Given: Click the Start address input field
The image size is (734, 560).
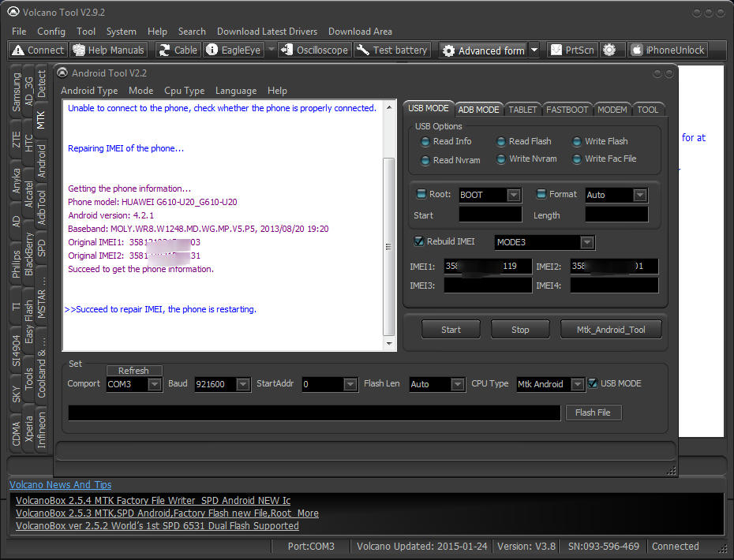Looking at the screenshot, I should tap(490, 215).
